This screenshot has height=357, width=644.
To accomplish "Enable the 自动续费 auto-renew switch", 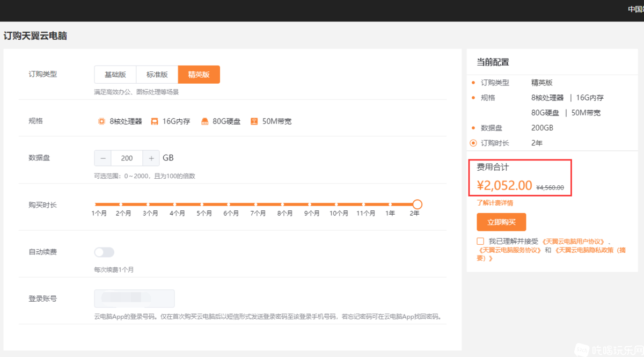I will click(x=104, y=252).
